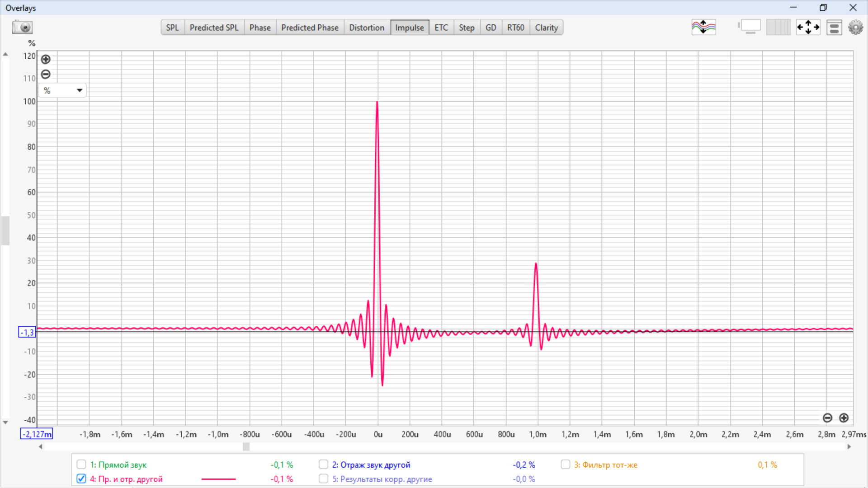Switch to the Distortion tab

click(366, 28)
